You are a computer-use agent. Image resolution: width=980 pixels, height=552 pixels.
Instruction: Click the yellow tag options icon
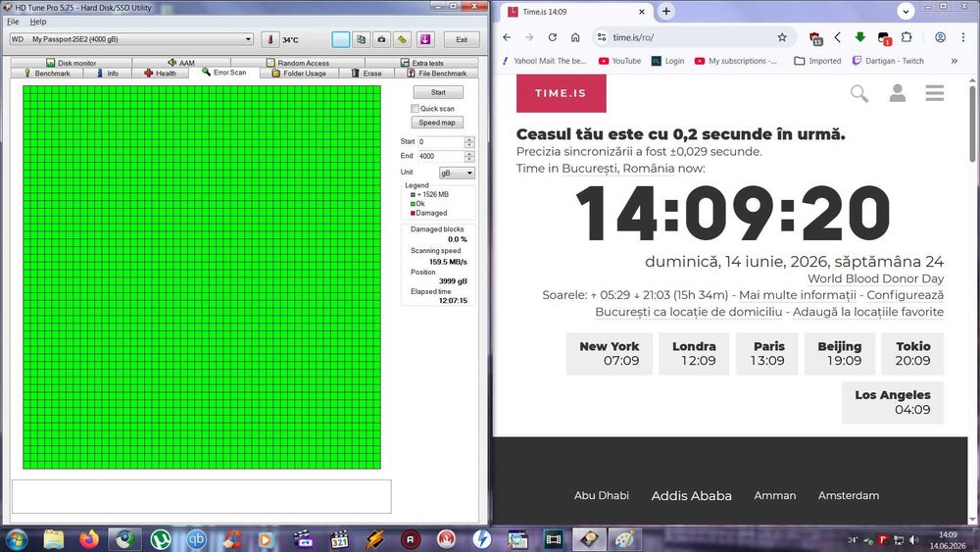[x=403, y=39]
